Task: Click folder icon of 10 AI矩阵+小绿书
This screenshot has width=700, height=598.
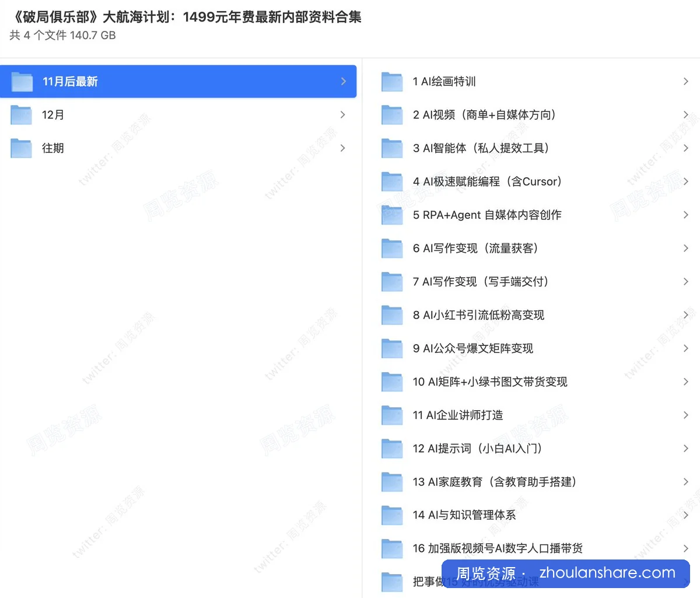Action: [392, 382]
